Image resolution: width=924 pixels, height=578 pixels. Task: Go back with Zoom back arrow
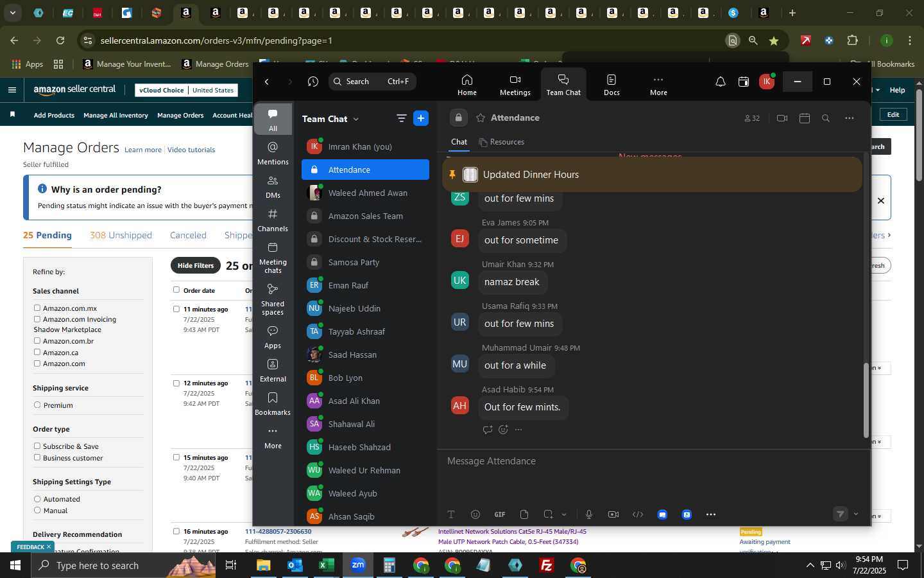(267, 82)
